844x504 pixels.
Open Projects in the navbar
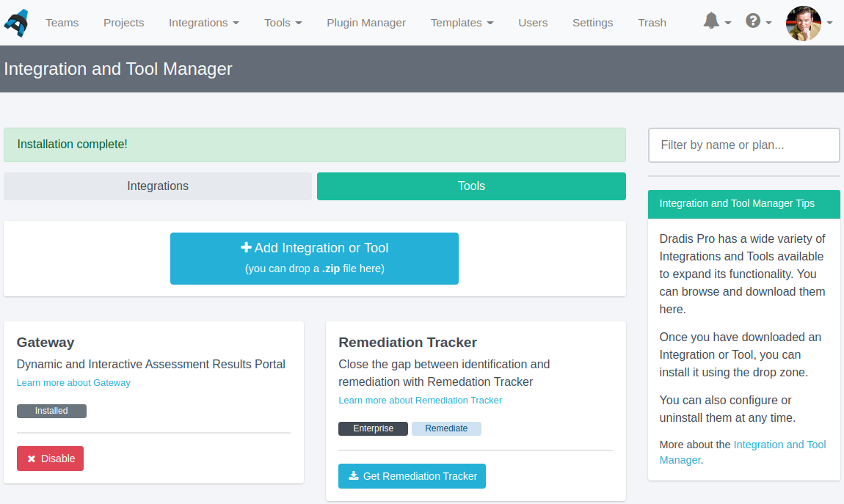124,23
